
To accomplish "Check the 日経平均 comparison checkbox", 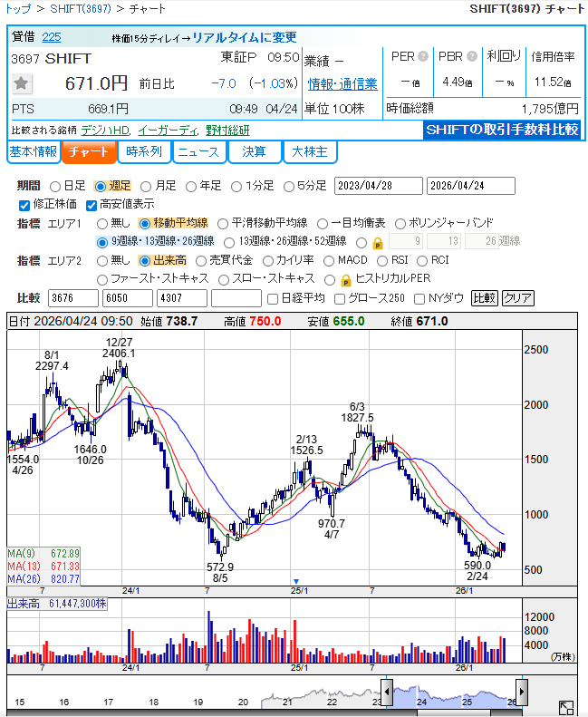I will coord(273,299).
